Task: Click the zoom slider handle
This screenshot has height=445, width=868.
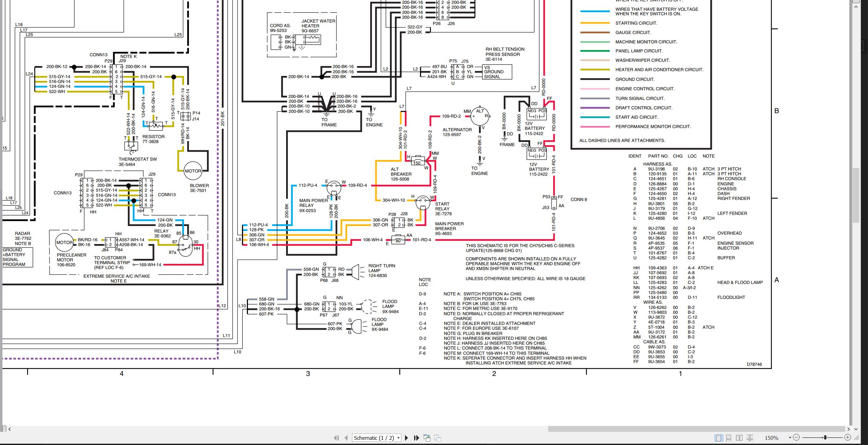Action: [825, 437]
